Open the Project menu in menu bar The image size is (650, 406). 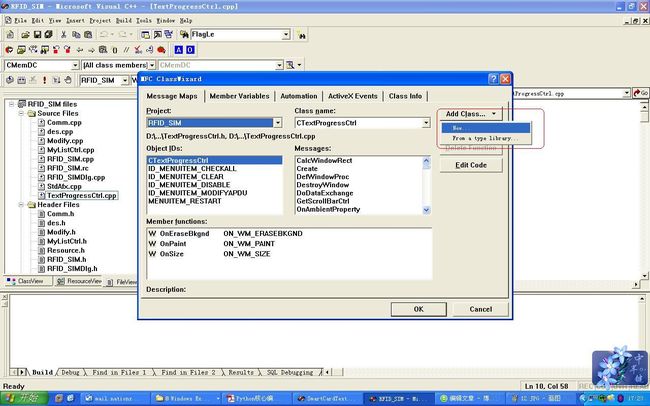coord(100,20)
